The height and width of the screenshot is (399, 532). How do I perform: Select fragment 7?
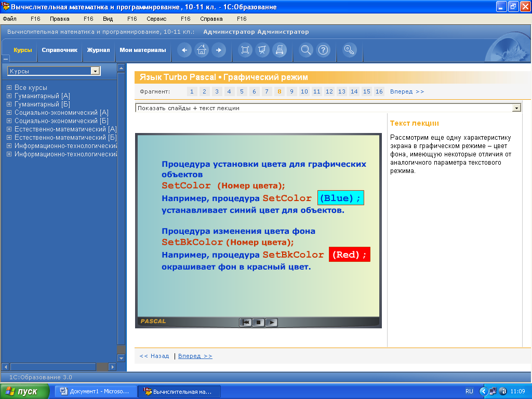coord(267,91)
